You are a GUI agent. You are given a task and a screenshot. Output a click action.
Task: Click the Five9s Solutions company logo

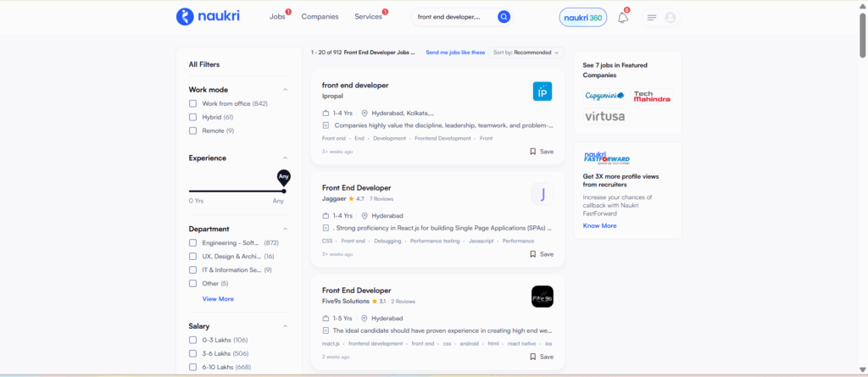pyautogui.click(x=542, y=297)
